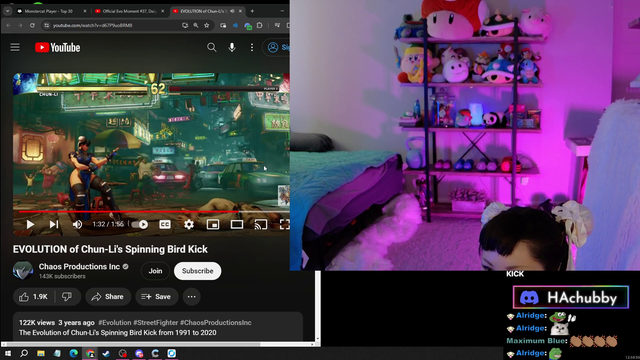
Task: Toggle the autoplay switch
Action: tap(140, 224)
